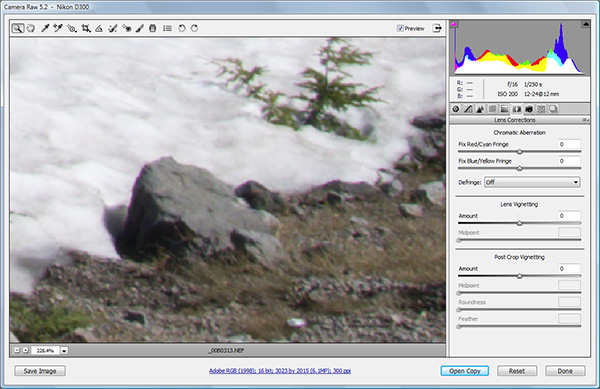Switch to the Camera Calibration tab
This screenshot has width=600, height=389.
pyautogui.click(x=529, y=109)
